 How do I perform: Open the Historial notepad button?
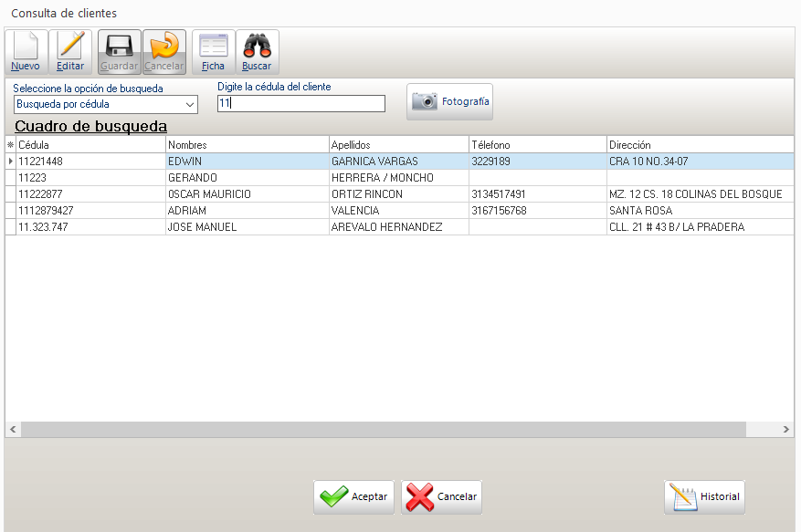point(704,497)
